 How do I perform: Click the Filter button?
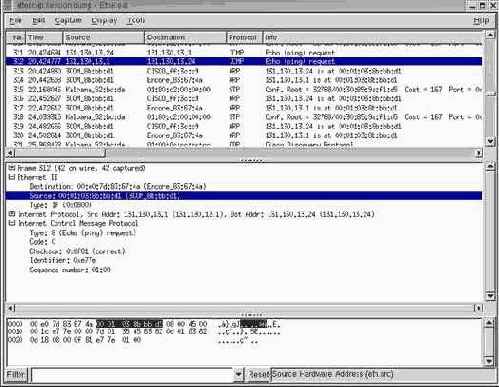[x=16, y=374]
